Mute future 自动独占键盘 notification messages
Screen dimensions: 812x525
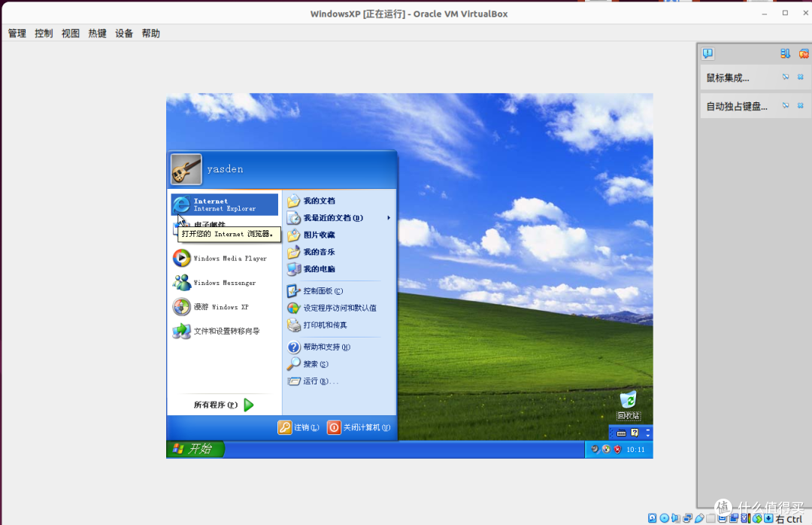click(786, 105)
